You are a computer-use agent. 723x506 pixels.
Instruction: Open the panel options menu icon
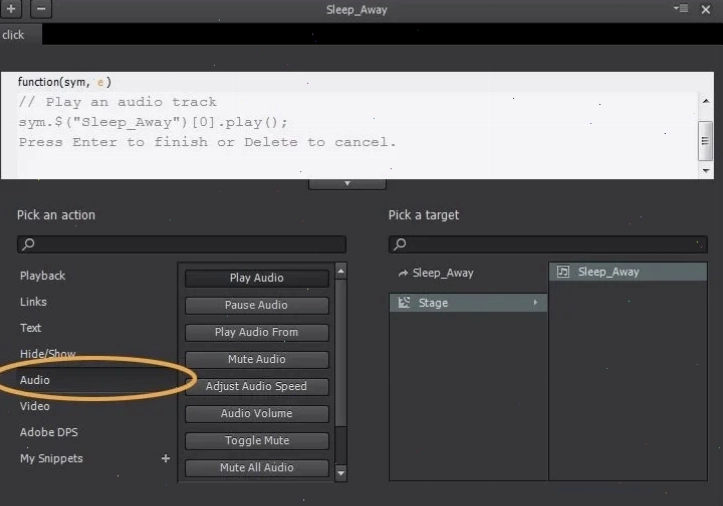pyautogui.click(x=681, y=8)
